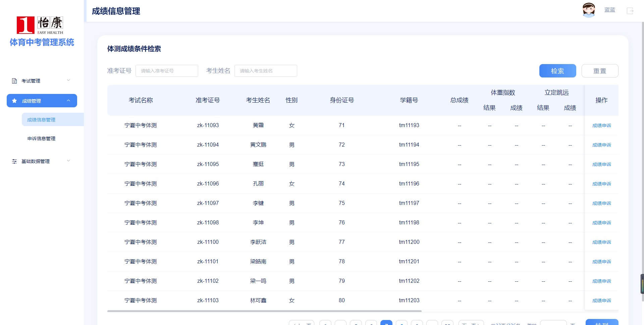Click the 重置 reset button
This screenshot has width=644, height=325.
coord(600,71)
